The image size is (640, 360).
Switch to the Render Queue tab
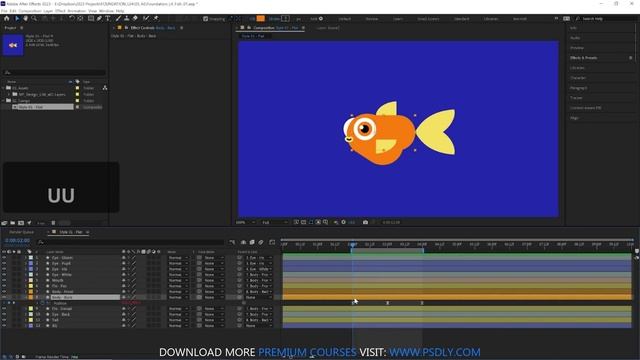[x=21, y=232]
